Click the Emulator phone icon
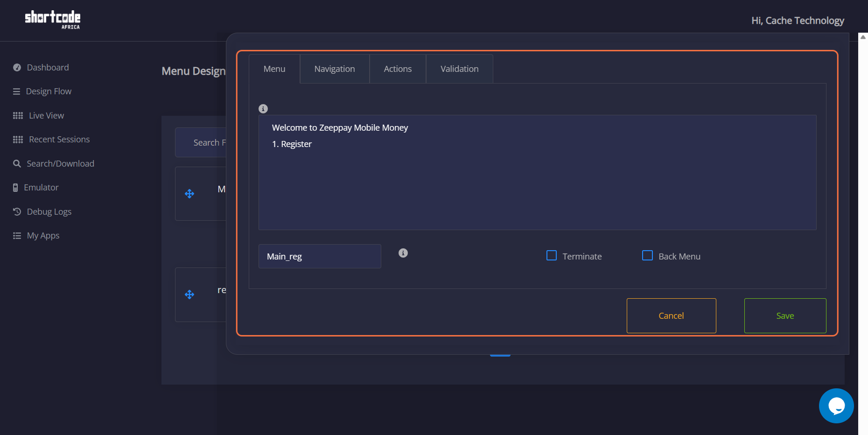The image size is (868, 435). 15,188
